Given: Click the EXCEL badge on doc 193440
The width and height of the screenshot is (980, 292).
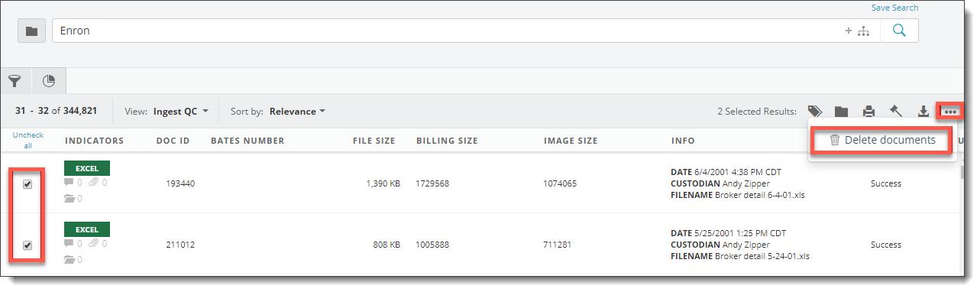Looking at the screenshot, I should point(87,168).
